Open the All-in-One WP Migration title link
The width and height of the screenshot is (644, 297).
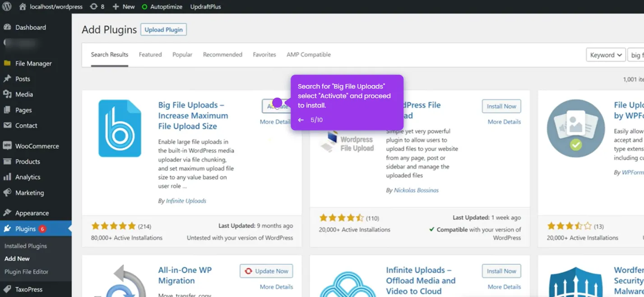(x=185, y=275)
